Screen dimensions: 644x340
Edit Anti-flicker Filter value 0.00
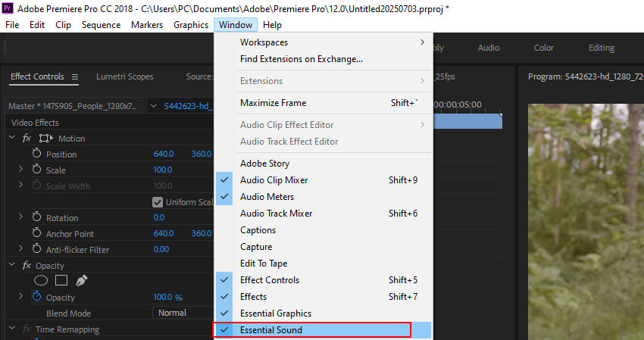161,249
